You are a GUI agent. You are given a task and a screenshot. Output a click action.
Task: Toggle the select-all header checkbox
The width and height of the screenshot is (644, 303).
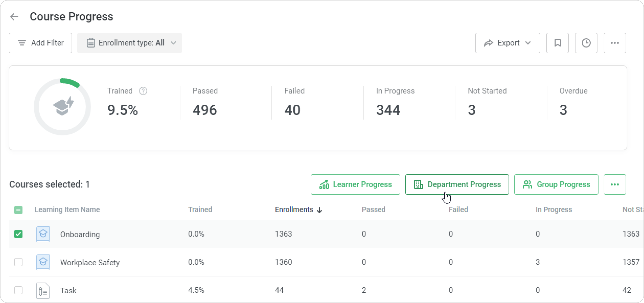point(18,210)
